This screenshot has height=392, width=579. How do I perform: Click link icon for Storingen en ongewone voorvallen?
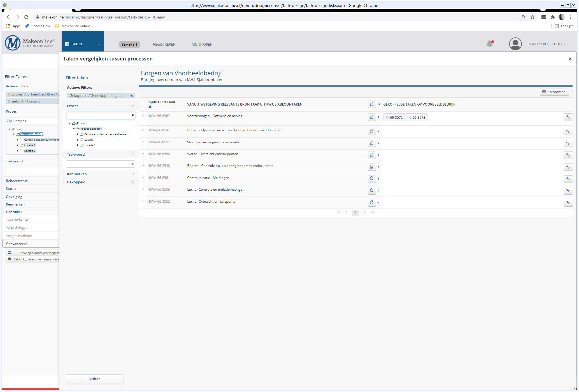coord(568,143)
